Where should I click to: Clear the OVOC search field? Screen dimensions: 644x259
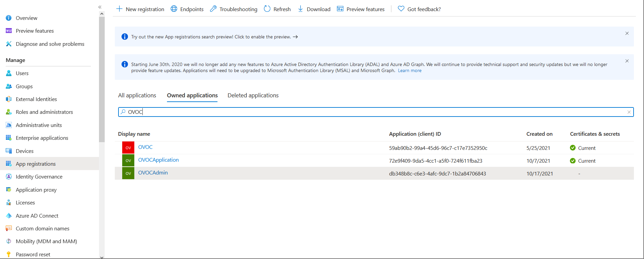(629, 112)
